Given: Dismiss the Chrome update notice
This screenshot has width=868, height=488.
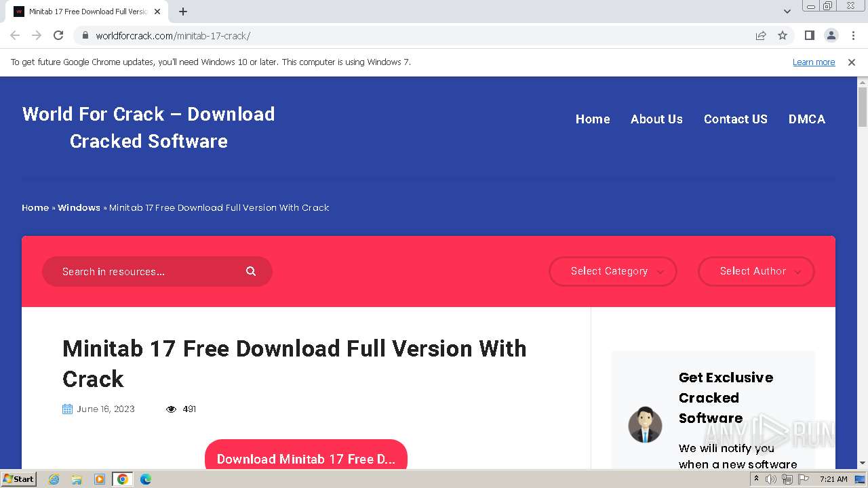Looking at the screenshot, I should point(852,62).
